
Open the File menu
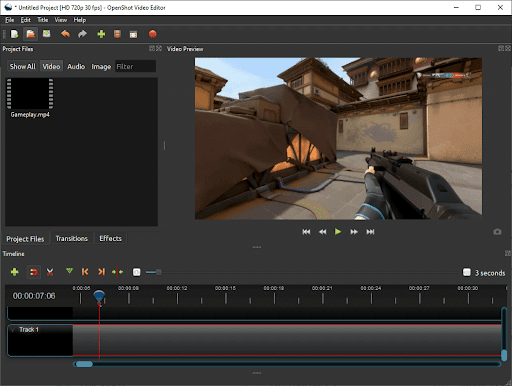pyautogui.click(x=9, y=20)
